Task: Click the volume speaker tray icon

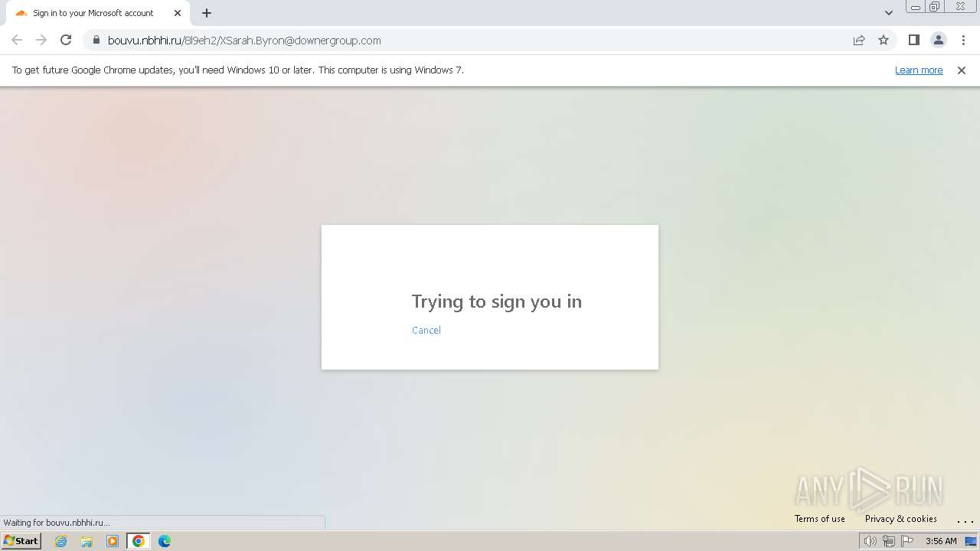Action: pyautogui.click(x=871, y=541)
